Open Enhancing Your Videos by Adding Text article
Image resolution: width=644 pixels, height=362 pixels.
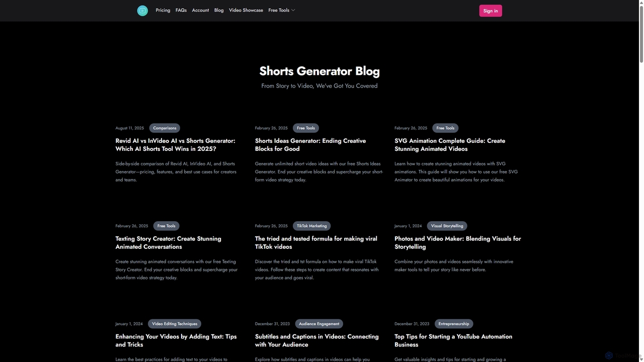click(x=176, y=340)
